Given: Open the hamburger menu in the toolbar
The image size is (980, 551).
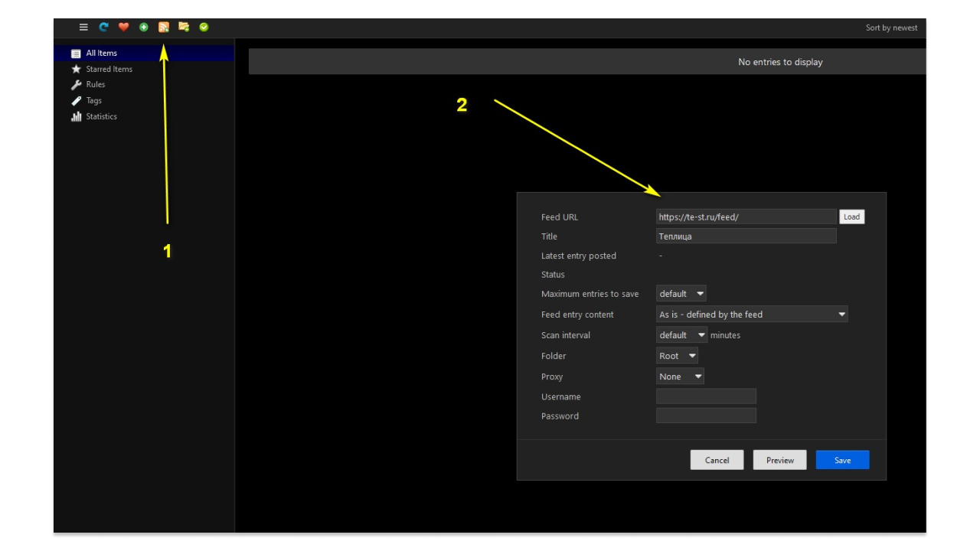Looking at the screenshot, I should point(83,27).
